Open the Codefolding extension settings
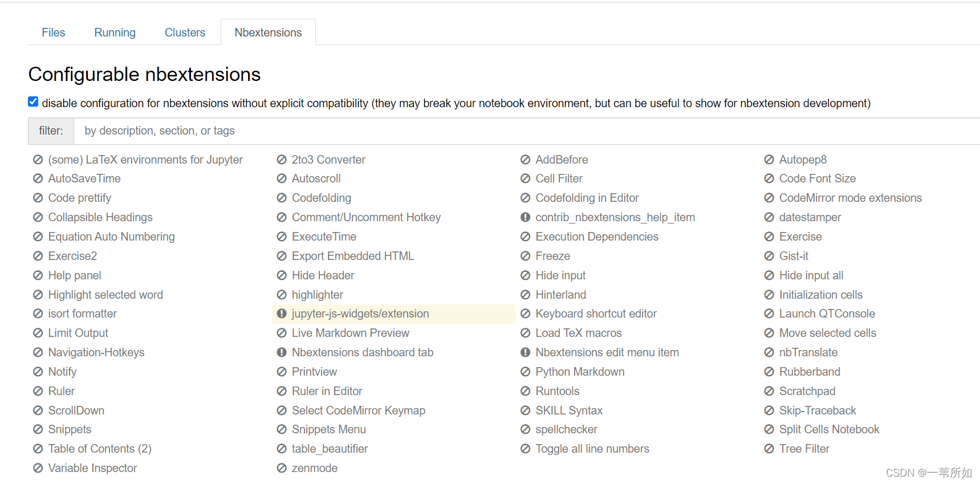The width and height of the screenshot is (980, 484). tap(321, 198)
